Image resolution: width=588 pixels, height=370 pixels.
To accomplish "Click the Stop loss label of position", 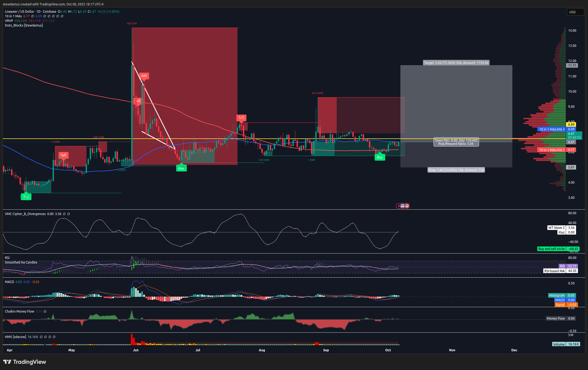I will tap(456, 170).
